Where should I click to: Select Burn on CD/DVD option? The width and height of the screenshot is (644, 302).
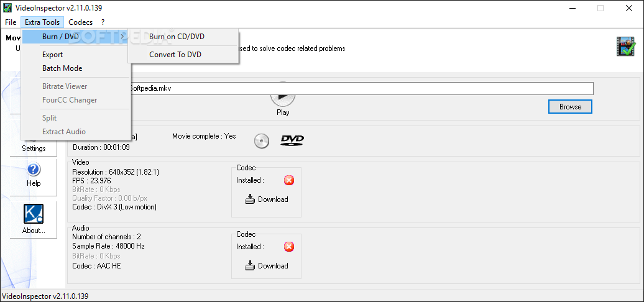tap(177, 37)
